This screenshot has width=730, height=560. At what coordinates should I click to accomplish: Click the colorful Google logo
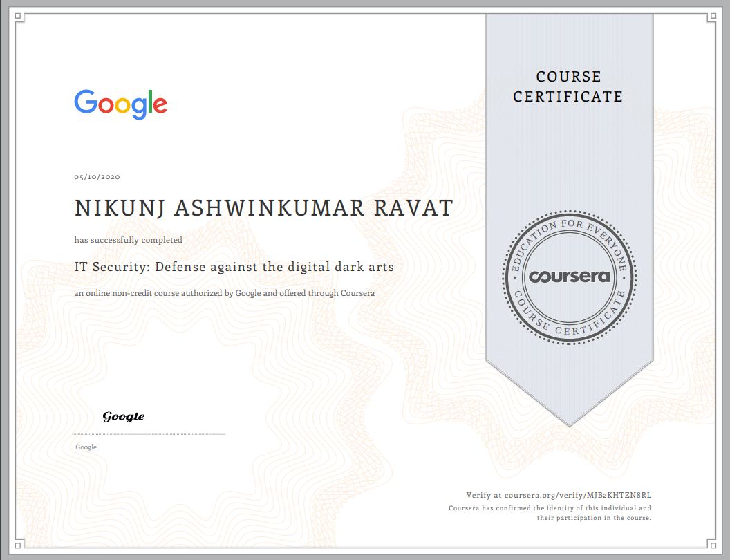click(x=120, y=104)
